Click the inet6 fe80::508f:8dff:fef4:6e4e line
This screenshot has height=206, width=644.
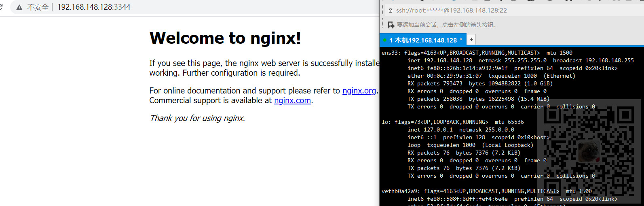pyautogui.click(x=513, y=199)
